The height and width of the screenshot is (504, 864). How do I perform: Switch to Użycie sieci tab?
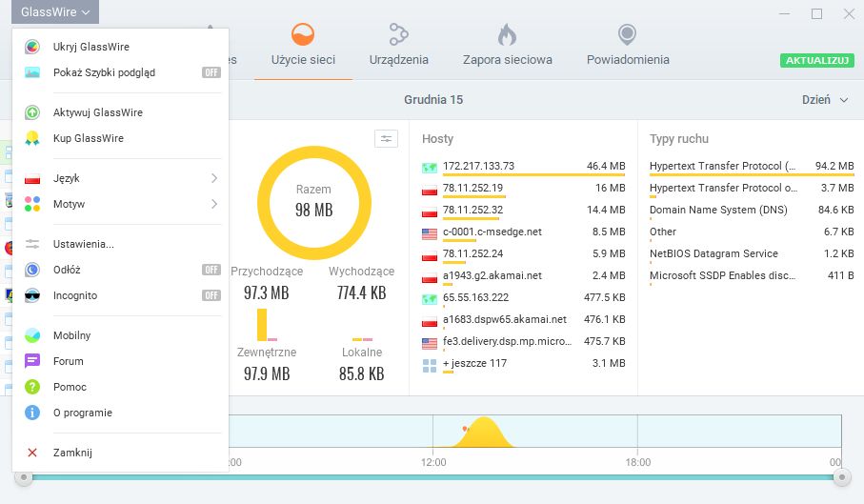[303, 46]
